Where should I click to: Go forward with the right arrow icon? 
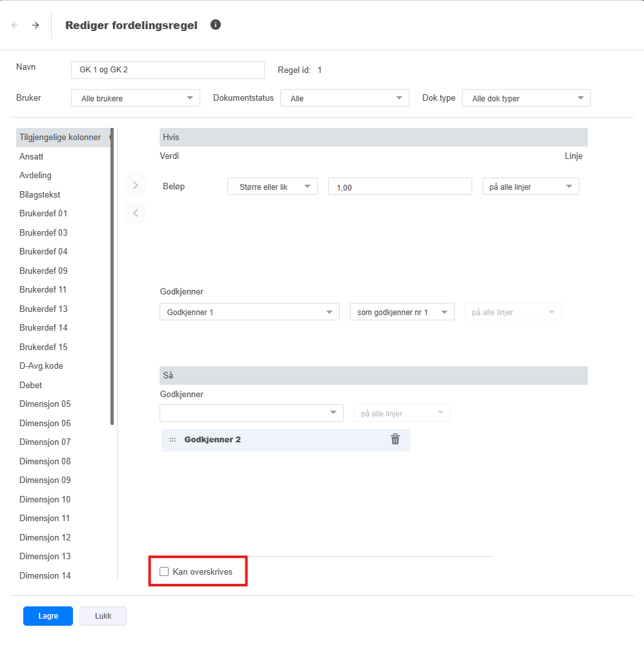coord(36,25)
